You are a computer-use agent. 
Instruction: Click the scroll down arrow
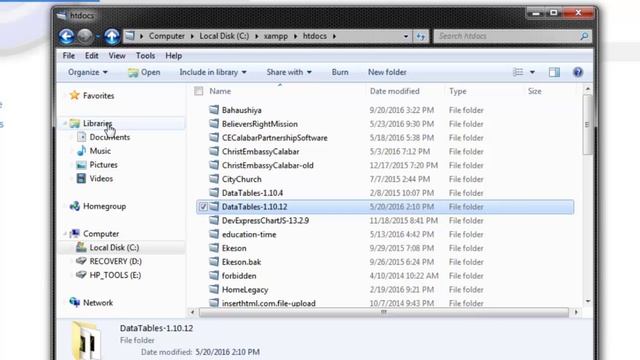point(588,301)
